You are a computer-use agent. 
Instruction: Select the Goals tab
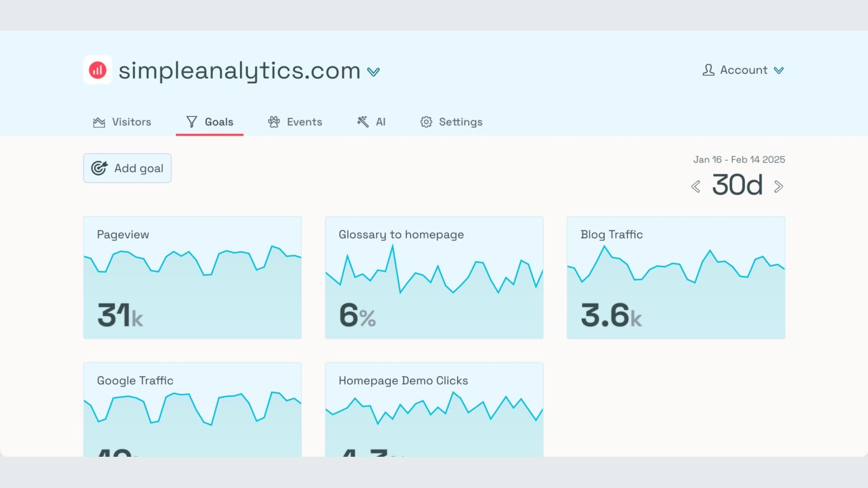[209, 122]
